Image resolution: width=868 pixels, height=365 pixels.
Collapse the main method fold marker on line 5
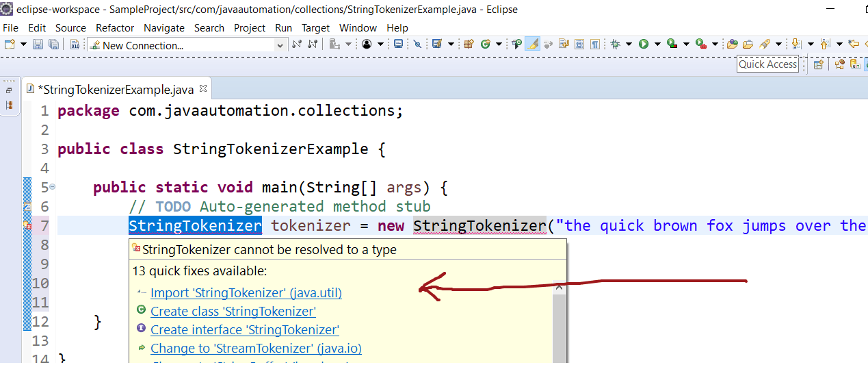[53, 187]
